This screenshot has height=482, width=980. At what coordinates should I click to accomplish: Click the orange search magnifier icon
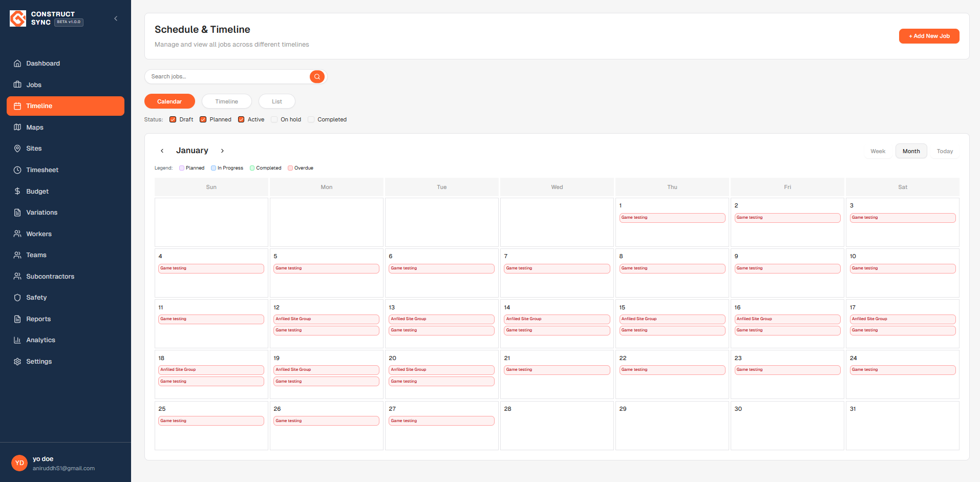click(x=317, y=76)
